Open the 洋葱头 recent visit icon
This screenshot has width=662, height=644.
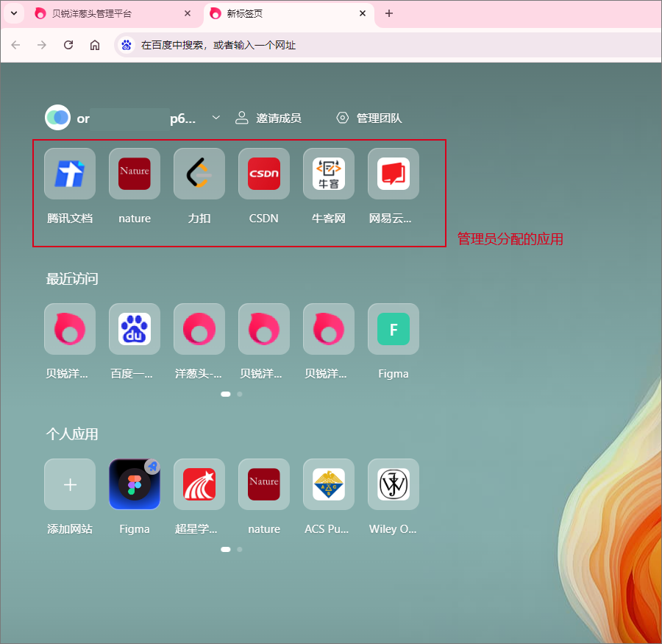click(x=199, y=329)
